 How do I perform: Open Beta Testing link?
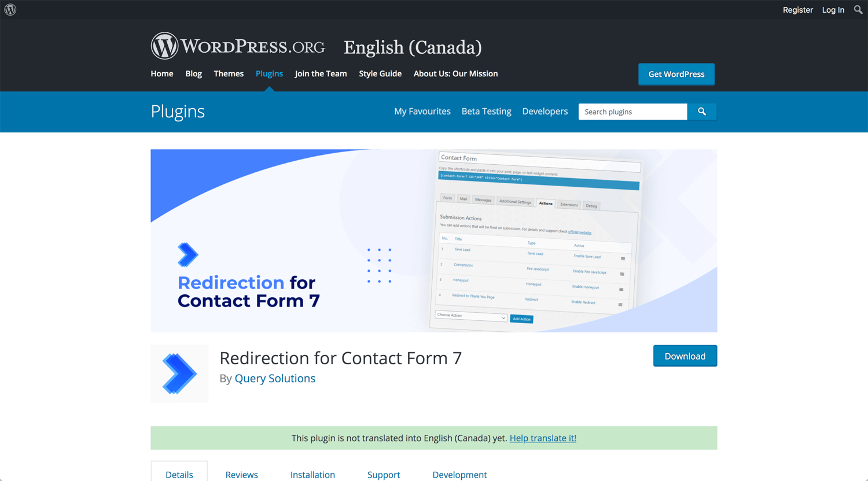tap(487, 112)
